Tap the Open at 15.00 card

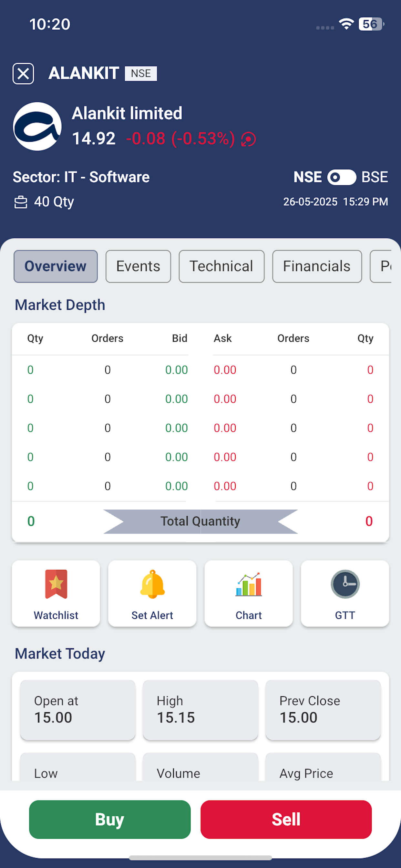point(78,710)
